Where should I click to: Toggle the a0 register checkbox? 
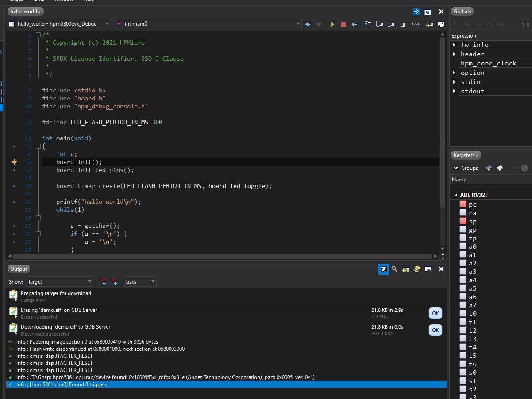click(x=463, y=246)
